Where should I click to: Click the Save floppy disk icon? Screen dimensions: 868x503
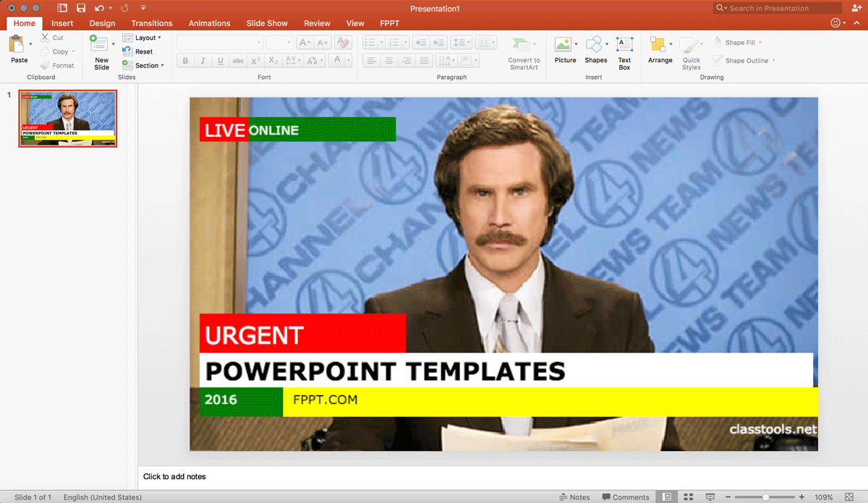81,8
